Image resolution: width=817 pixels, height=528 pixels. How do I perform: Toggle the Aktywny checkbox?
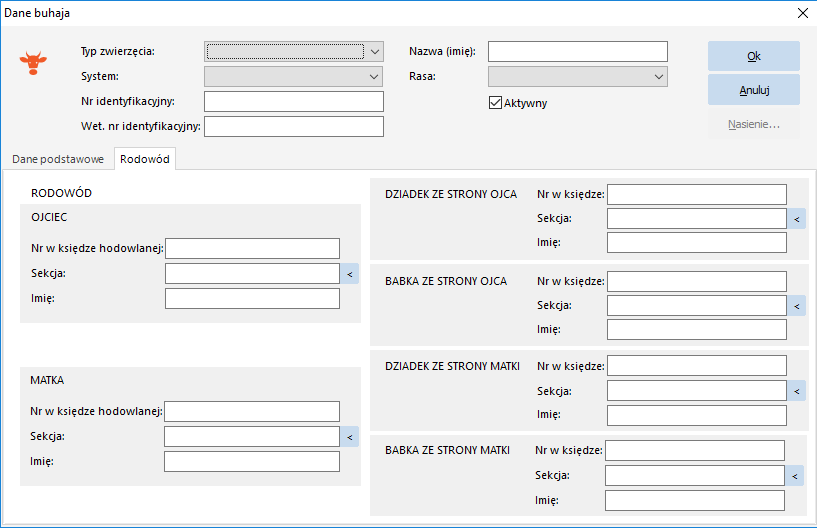click(495, 103)
